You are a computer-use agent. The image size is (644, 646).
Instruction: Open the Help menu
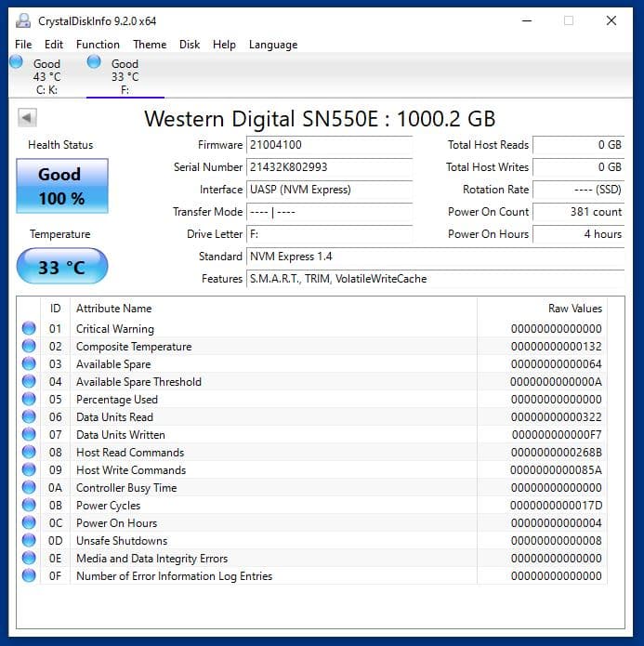[x=224, y=44]
